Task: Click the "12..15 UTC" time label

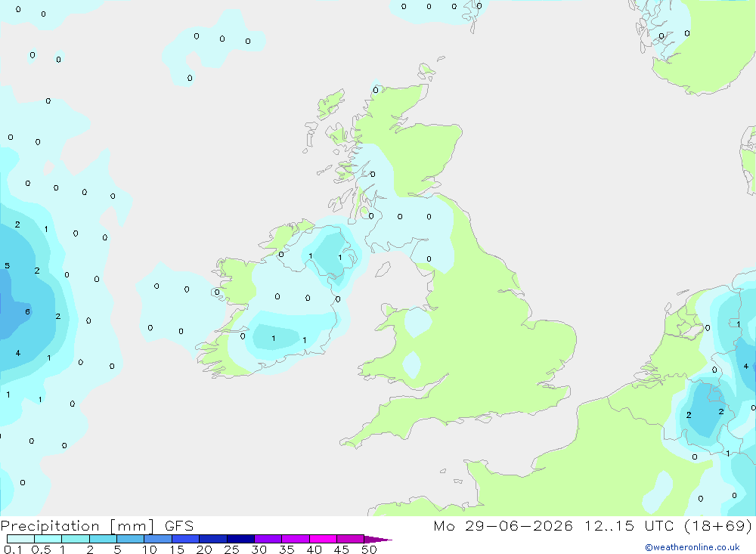Action: tap(629, 526)
